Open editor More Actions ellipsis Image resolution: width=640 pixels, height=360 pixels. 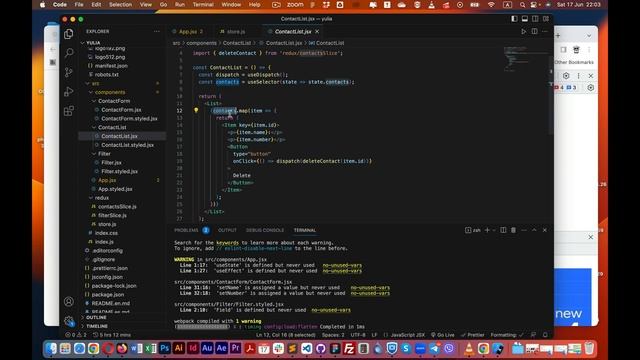[545, 31]
